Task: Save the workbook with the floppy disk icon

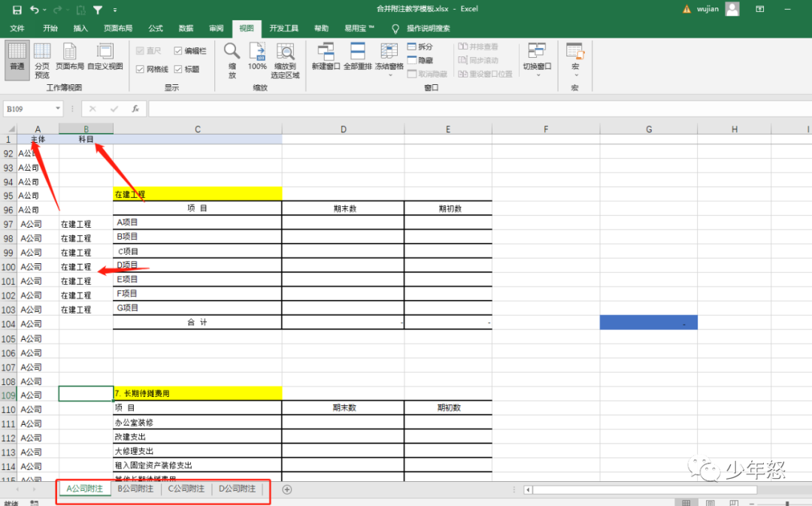Action: 17,10
